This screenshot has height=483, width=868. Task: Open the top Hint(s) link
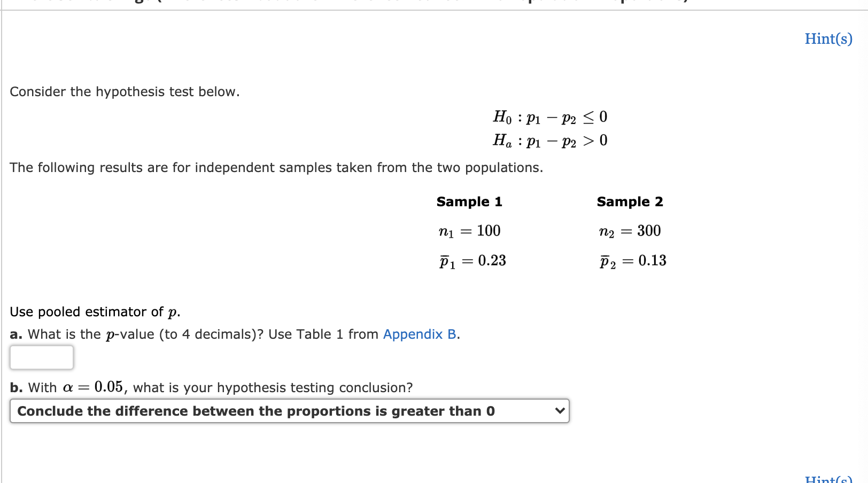tap(827, 38)
